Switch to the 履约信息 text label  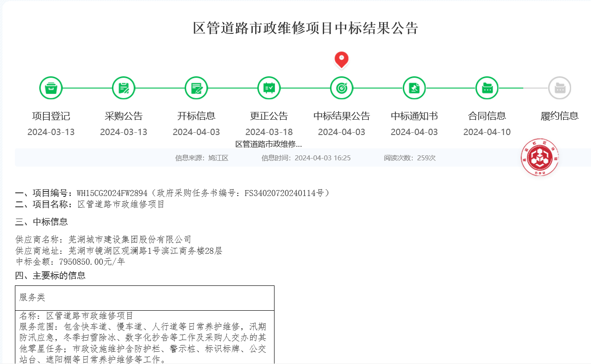point(560,116)
